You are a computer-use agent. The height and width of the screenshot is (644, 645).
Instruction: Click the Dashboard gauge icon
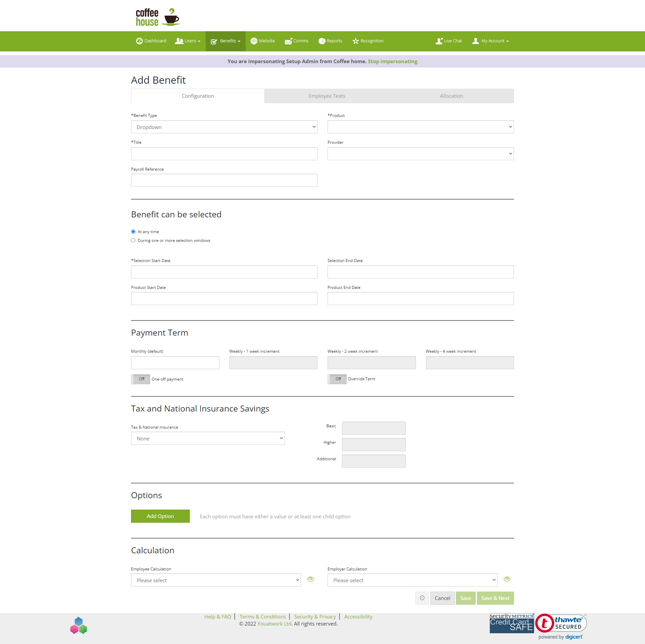click(x=139, y=41)
